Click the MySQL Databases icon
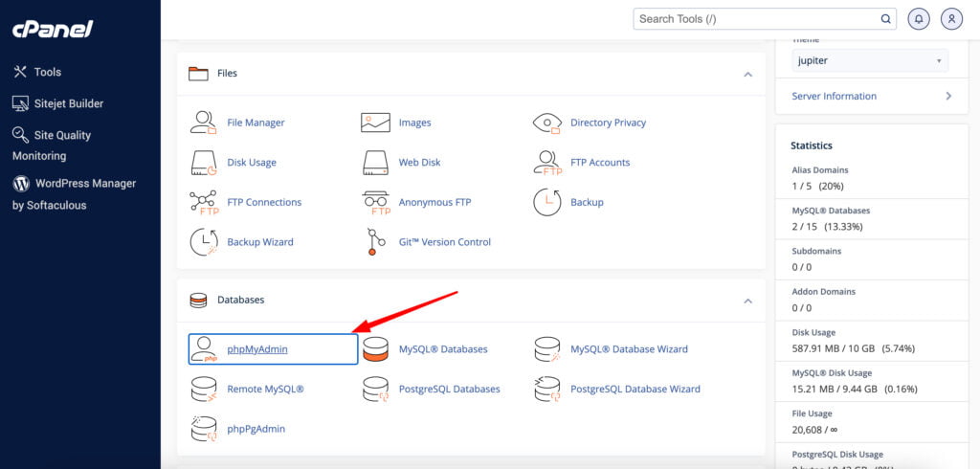 pos(375,349)
